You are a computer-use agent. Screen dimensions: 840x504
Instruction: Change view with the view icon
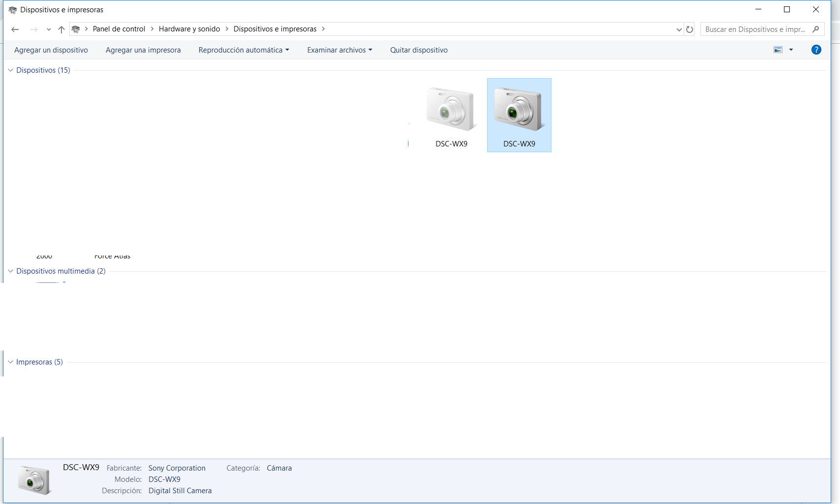(778, 50)
